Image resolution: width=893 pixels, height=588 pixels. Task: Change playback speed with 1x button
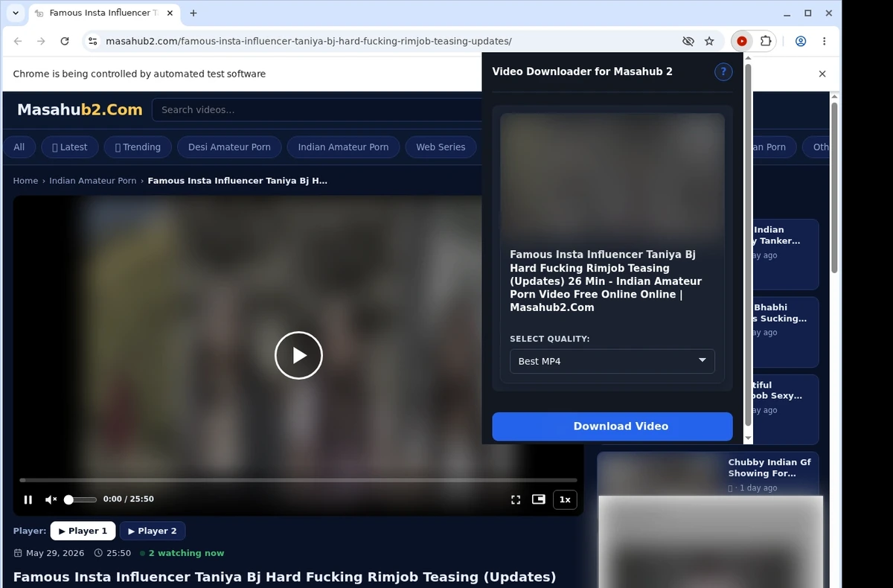tap(565, 499)
